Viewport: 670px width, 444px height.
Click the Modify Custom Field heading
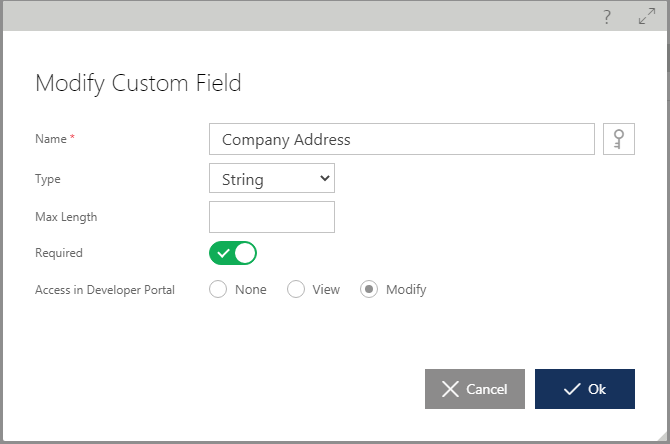(138, 83)
